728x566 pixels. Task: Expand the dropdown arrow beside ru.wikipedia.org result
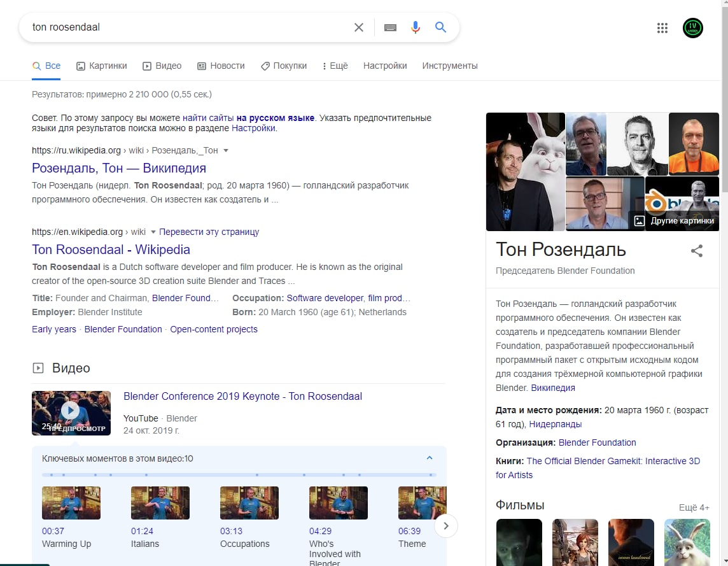(x=226, y=150)
